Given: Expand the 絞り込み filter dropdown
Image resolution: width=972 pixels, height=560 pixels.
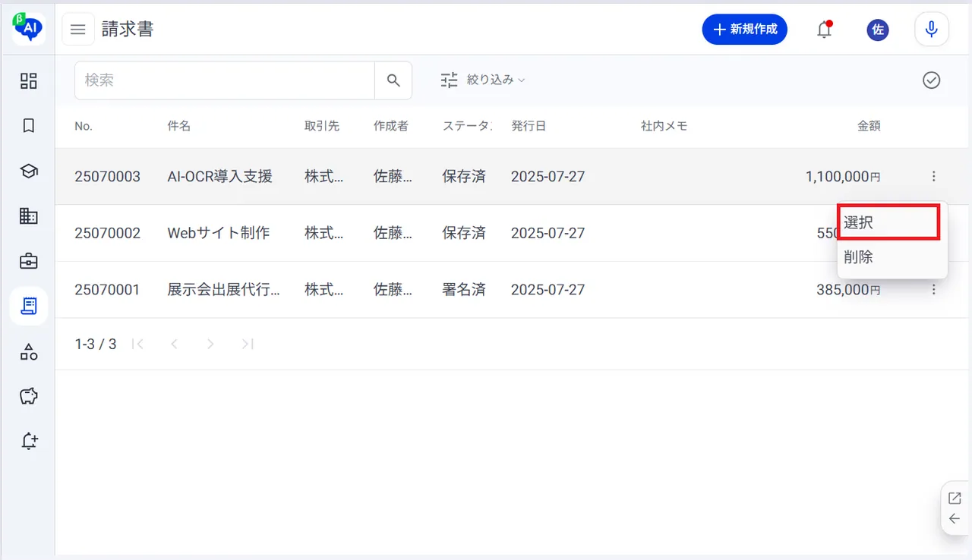Looking at the screenshot, I should coord(483,80).
